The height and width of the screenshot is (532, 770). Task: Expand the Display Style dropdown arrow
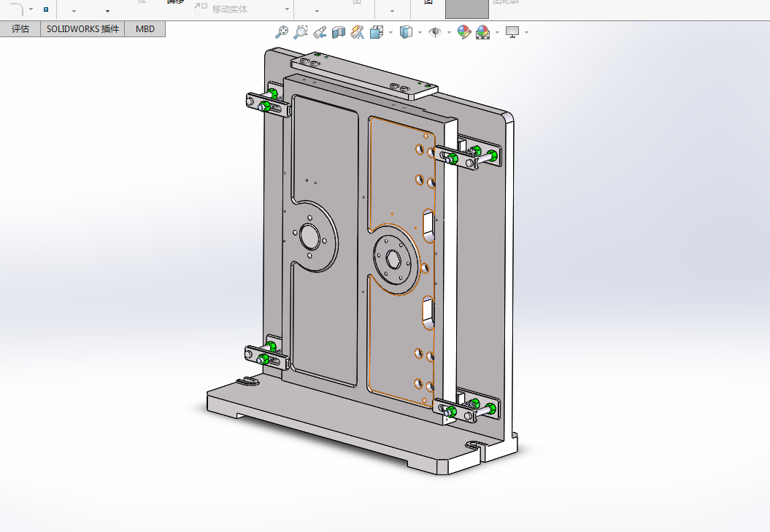tap(420, 32)
